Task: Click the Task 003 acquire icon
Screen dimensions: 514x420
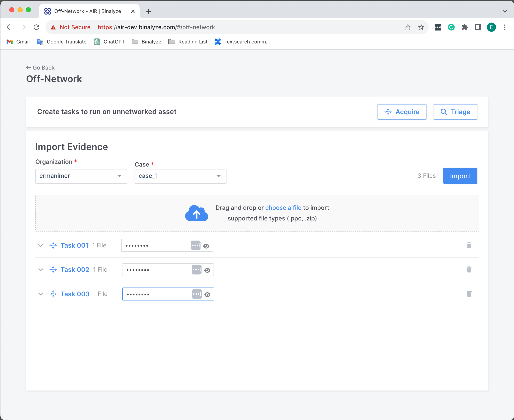Action: 53,294
